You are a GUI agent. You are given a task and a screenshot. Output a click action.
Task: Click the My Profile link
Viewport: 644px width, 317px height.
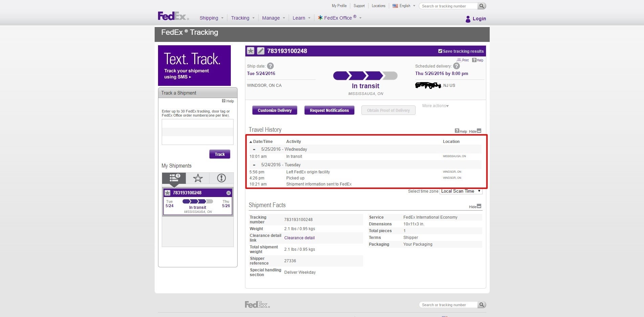pyautogui.click(x=339, y=6)
